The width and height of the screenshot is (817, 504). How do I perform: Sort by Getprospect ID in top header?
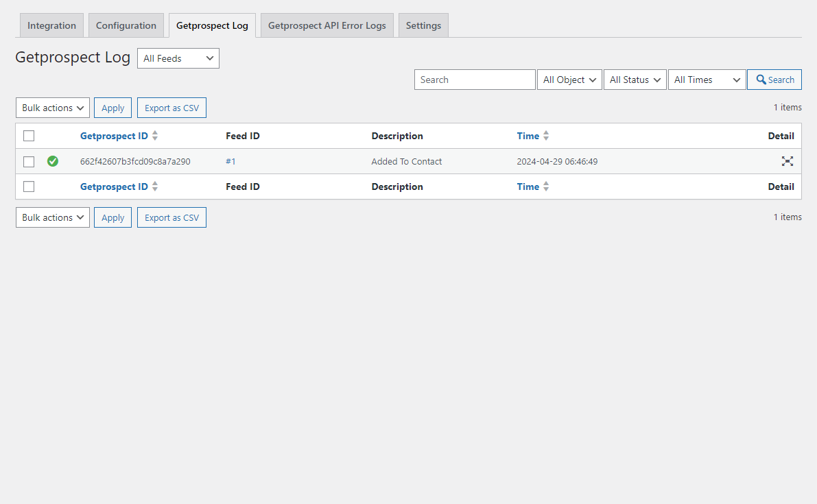click(114, 136)
